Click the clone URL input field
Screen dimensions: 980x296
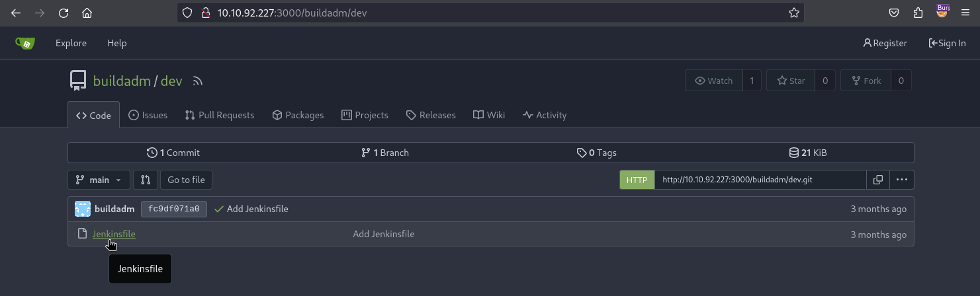point(760,180)
